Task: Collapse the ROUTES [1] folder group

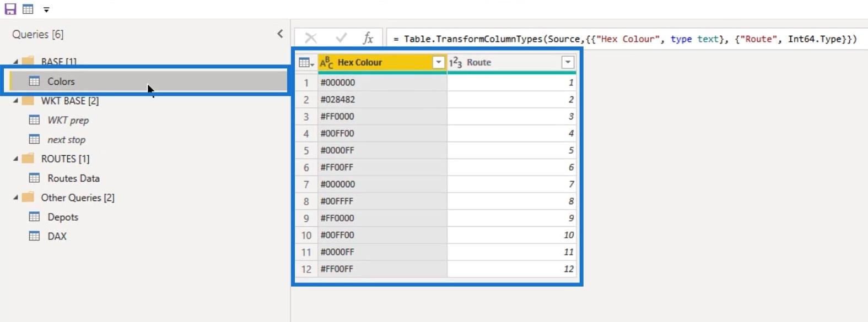Action: (x=15, y=159)
